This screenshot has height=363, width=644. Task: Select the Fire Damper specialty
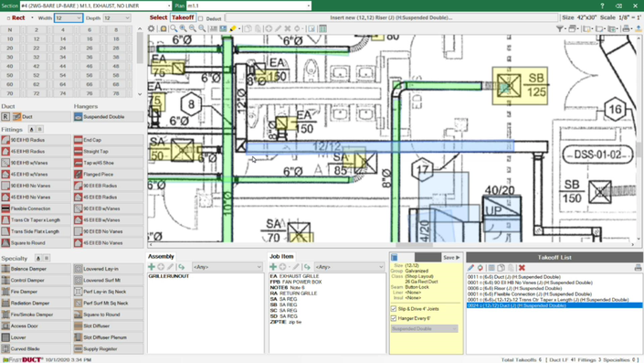click(x=37, y=292)
